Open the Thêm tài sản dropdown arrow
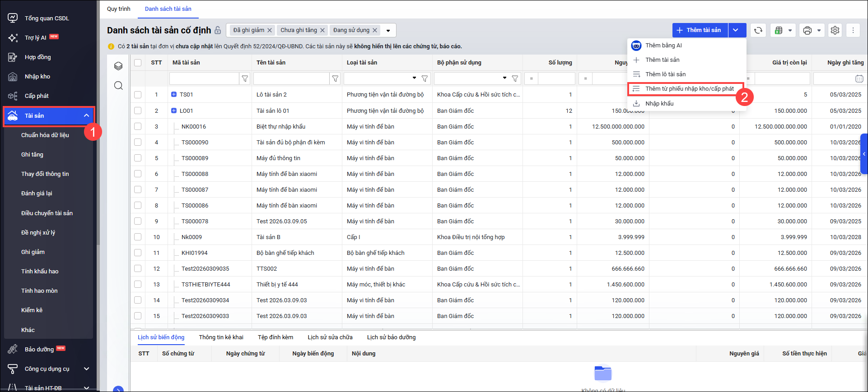Viewport: 868px width, 392px height. point(736,30)
